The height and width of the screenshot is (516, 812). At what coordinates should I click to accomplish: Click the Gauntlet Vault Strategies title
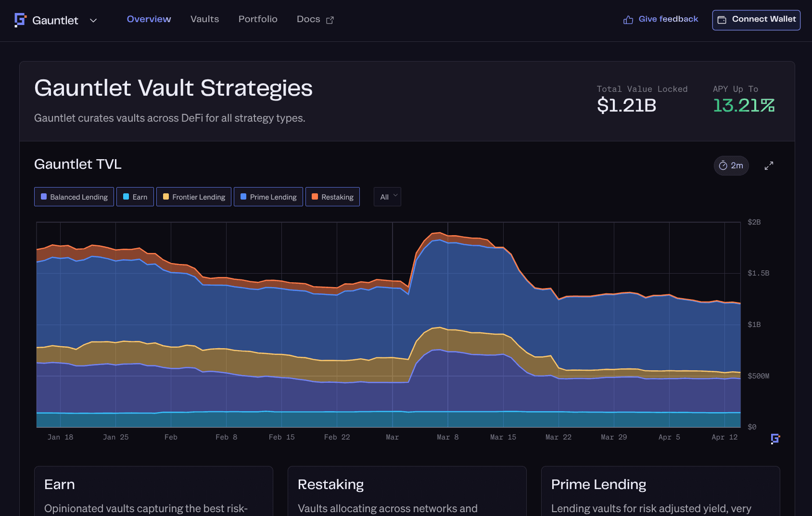pos(173,88)
